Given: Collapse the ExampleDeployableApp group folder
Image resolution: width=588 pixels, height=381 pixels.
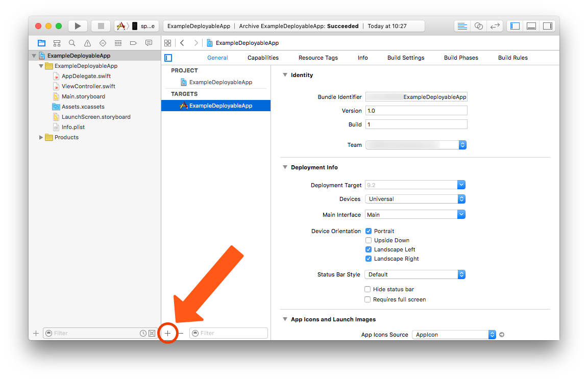Looking at the screenshot, I should [x=41, y=66].
